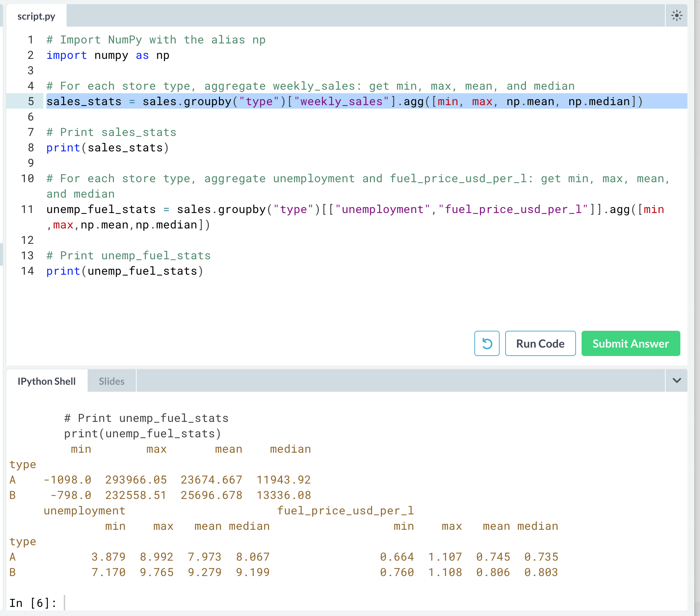
Task: Click the fuel_price_usd_per_l output column header
Action: 345,511
